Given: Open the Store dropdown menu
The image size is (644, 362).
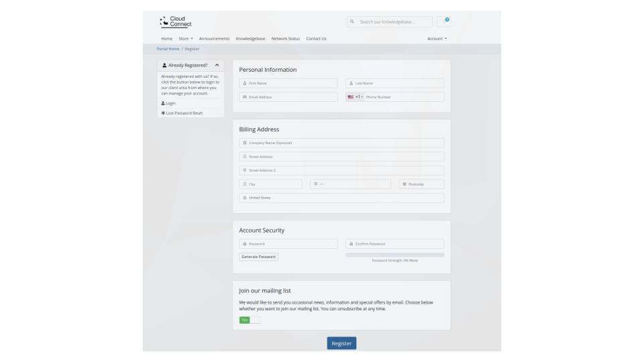Looking at the screenshot, I should tap(186, 39).
